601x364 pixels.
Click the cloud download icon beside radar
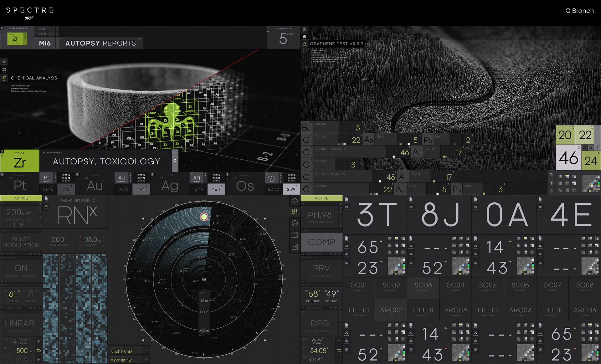tap(295, 201)
